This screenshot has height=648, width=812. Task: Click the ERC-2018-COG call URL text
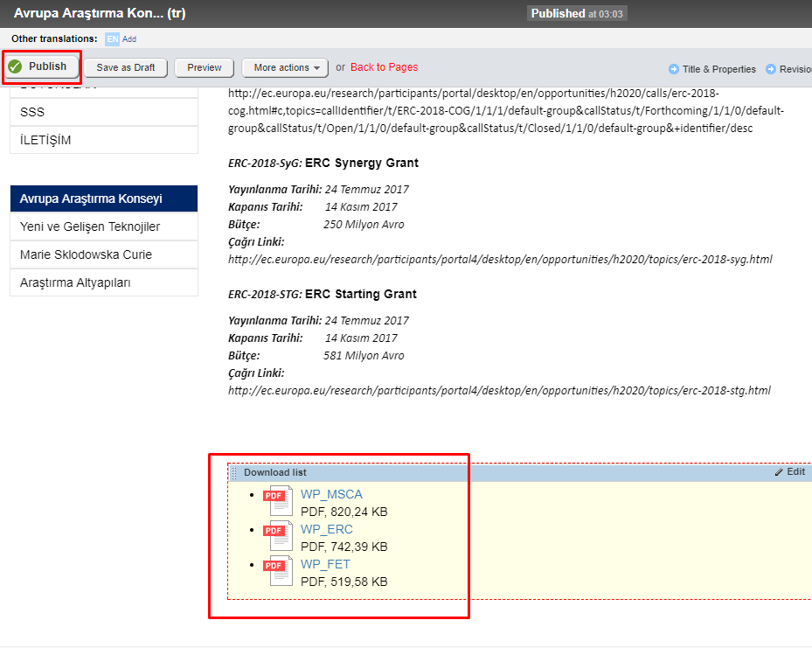tap(506, 111)
